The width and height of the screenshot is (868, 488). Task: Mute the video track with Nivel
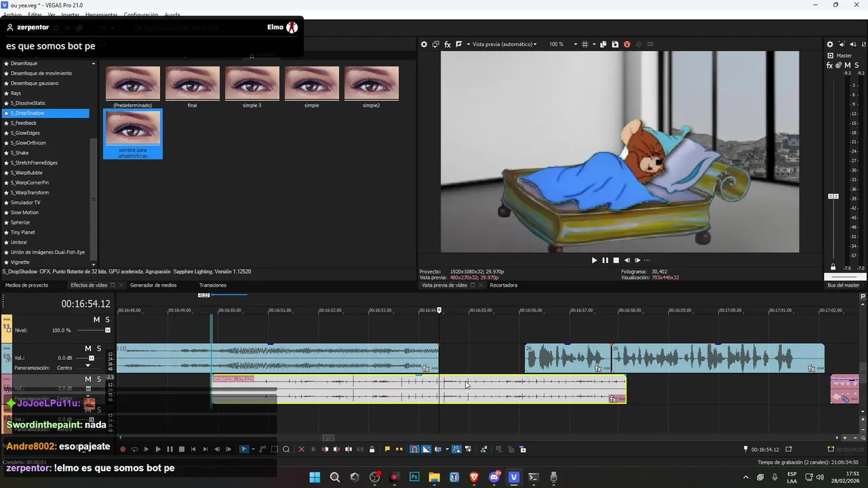(96, 319)
